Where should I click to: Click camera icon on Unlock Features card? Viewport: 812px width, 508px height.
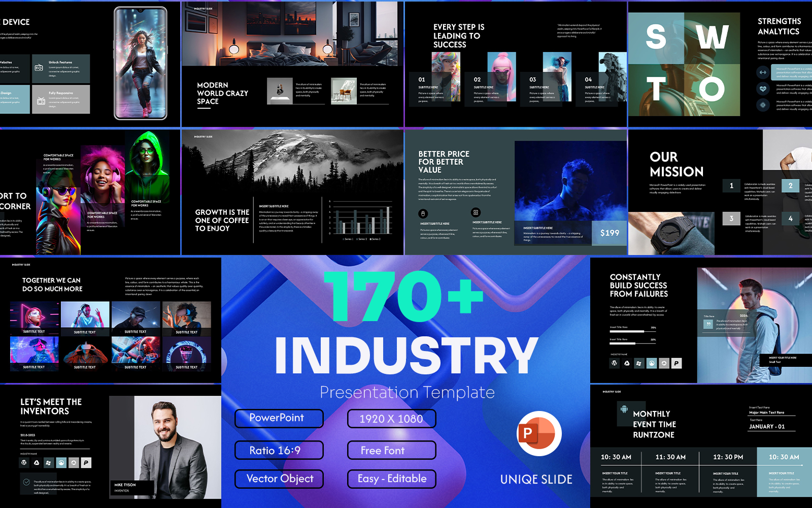pyautogui.click(x=39, y=68)
